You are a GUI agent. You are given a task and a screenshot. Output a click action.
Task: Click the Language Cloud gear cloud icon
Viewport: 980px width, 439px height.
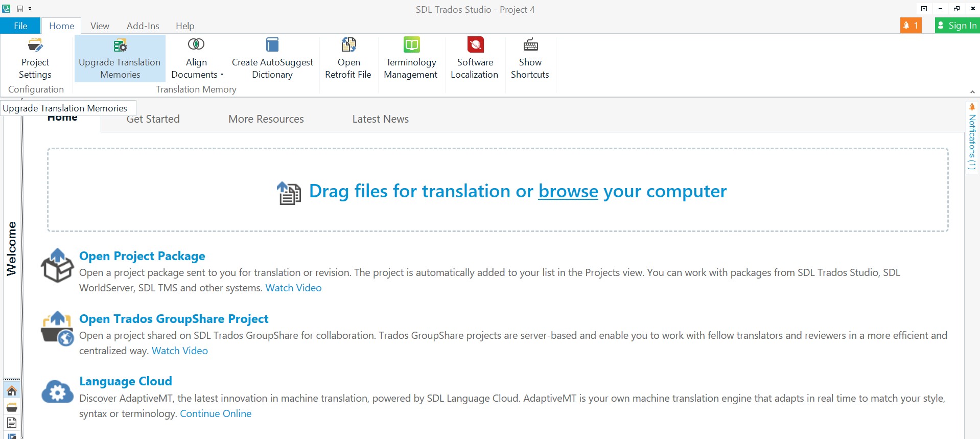[x=57, y=391]
